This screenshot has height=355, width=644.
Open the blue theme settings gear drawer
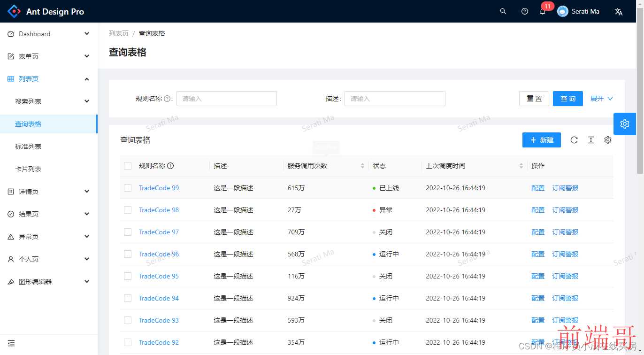[625, 124]
